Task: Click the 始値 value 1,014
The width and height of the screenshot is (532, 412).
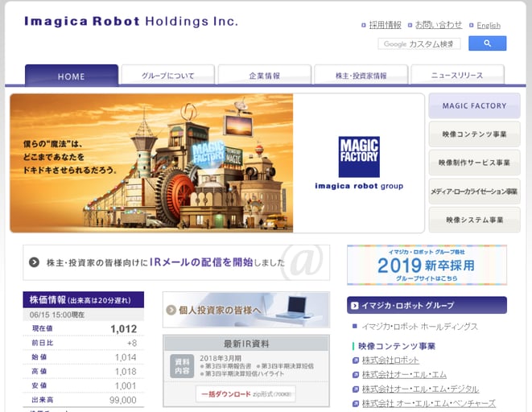Action: (126, 357)
